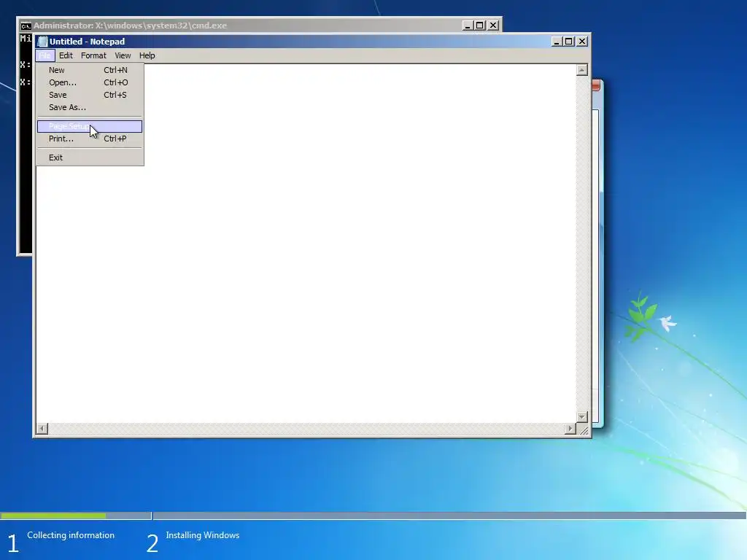Close the cmd.exe window
Viewport: 747px width, 560px height.
point(493,26)
